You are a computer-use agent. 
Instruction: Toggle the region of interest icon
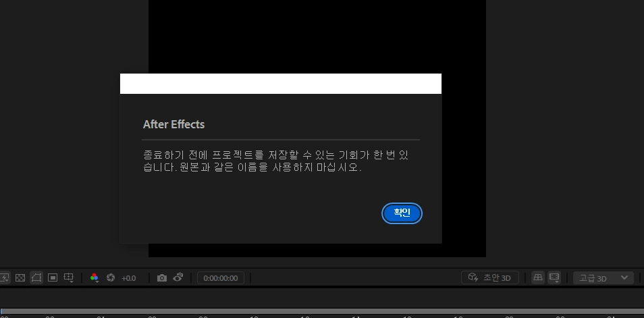[x=53, y=277]
